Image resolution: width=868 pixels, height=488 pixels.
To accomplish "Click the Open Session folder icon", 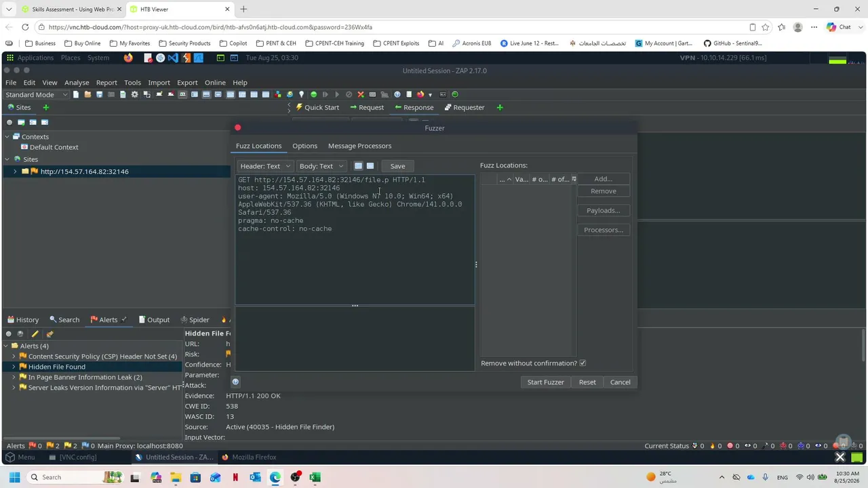I will [x=87, y=95].
